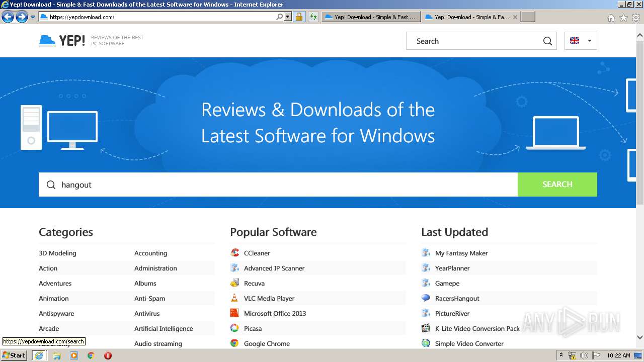Click the K-Lite Video Conversion Pack icon
Image resolution: width=644 pixels, height=362 pixels.
coord(426,328)
